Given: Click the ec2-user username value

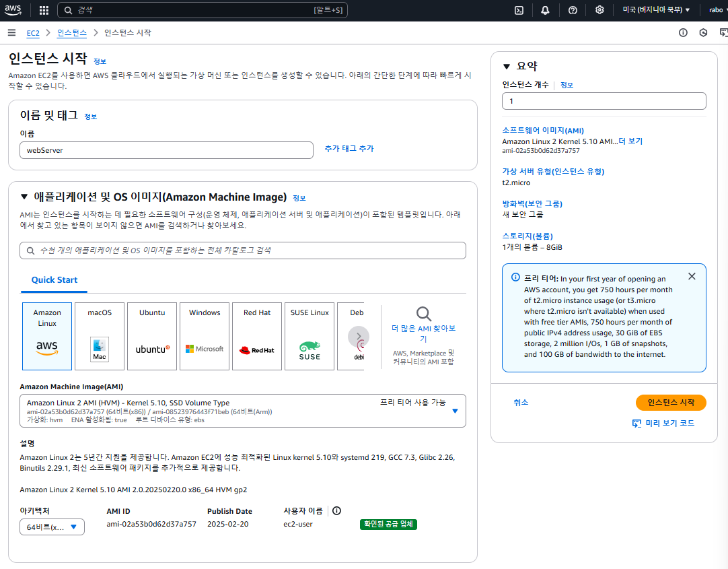Looking at the screenshot, I should [297, 524].
